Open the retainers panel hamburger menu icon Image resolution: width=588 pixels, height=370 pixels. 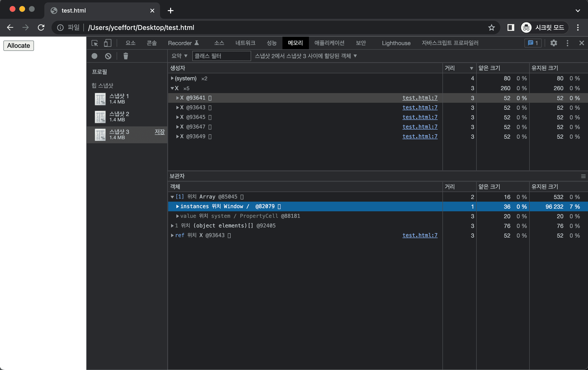[583, 176]
